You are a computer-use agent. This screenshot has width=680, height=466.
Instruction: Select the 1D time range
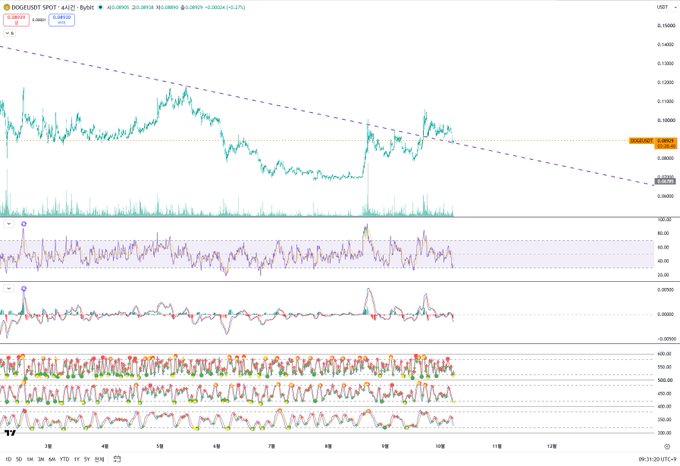tap(8, 459)
